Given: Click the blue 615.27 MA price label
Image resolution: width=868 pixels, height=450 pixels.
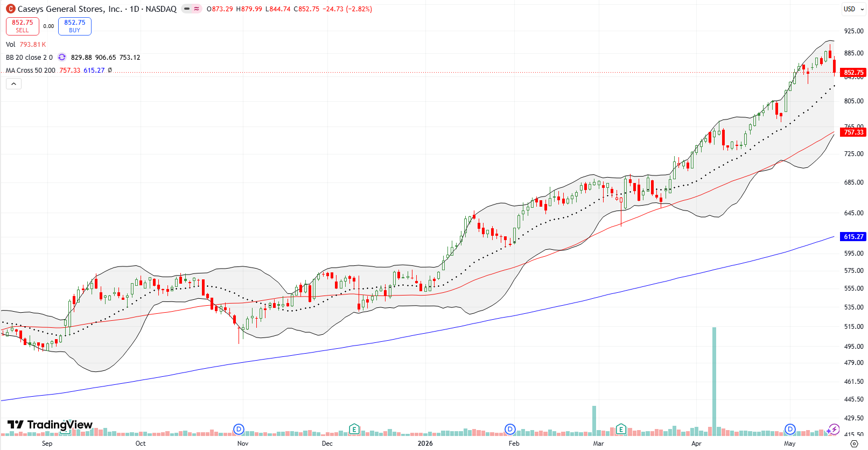Looking at the screenshot, I should pyautogui.click(x=853, y=236).
